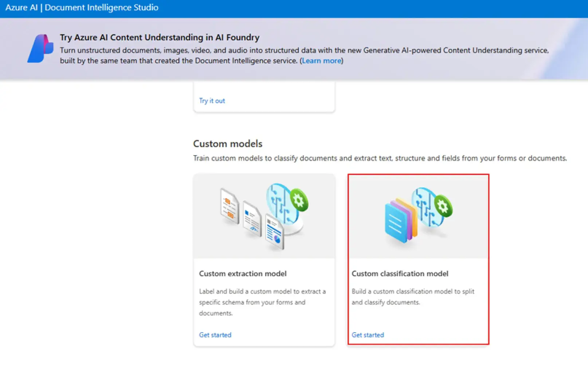The image size is (588, 365).
Task: Click Get started under Custom extraction model
Action: tap(215, 335)
